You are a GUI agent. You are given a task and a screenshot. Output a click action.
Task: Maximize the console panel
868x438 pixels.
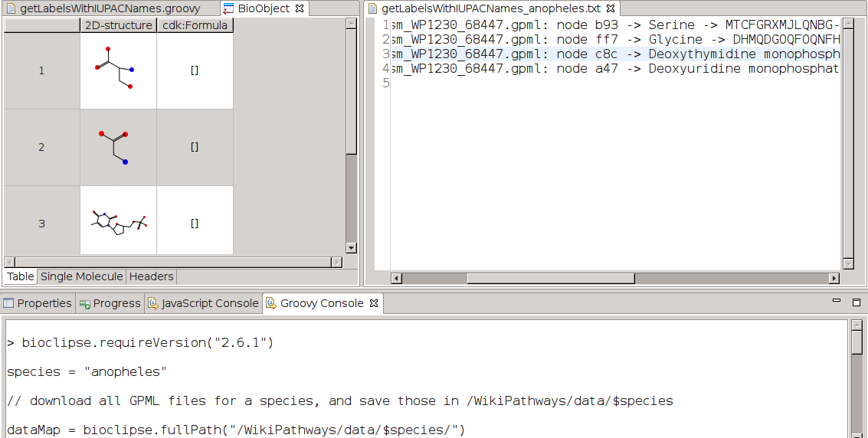[856, 303]
